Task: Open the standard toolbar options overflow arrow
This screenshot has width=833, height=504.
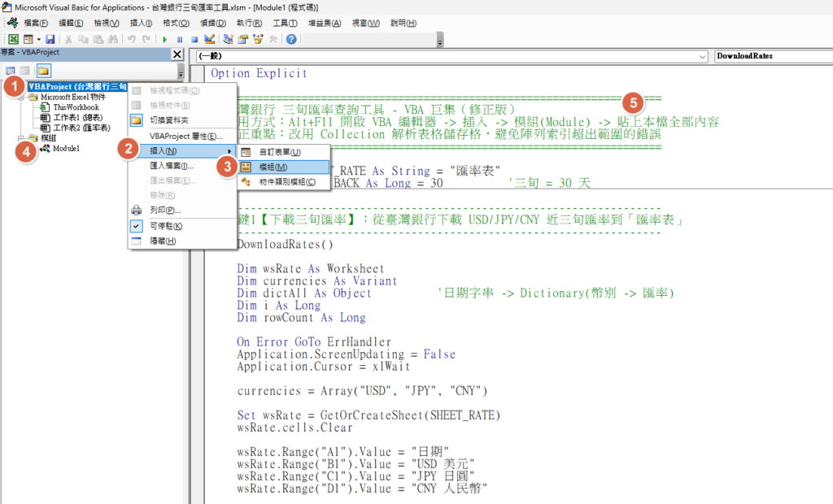Action: [440, 40]
